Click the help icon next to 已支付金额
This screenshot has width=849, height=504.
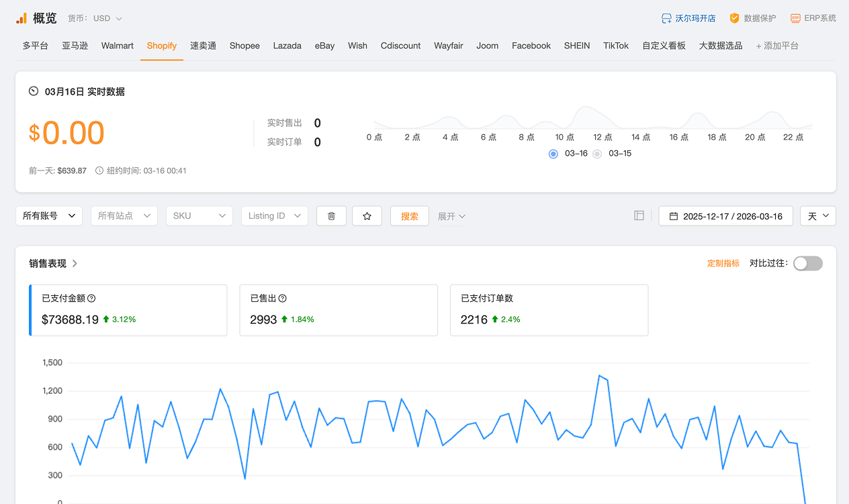pyautogui.click(x=91, y=299)
